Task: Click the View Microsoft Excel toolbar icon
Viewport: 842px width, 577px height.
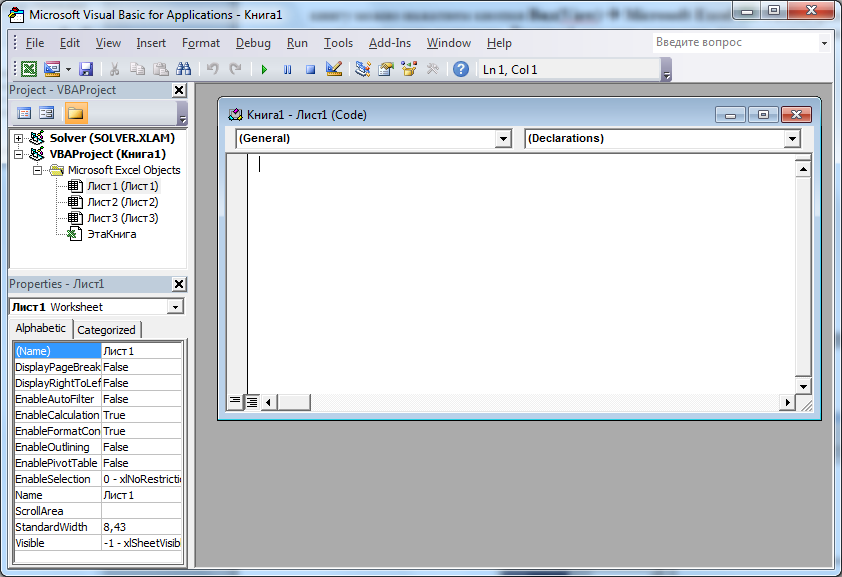Action: (28, 69)
